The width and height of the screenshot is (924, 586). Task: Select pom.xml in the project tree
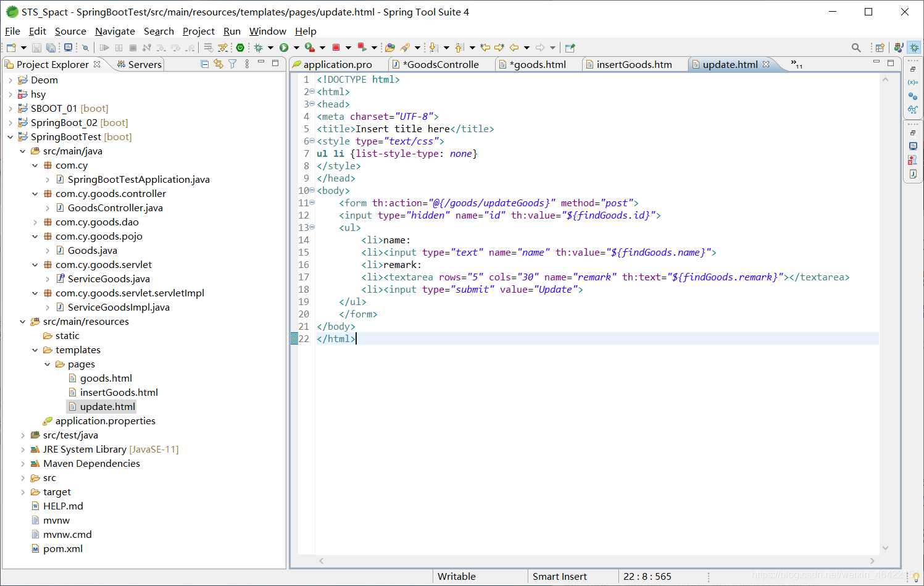click(x=62, y=549)
